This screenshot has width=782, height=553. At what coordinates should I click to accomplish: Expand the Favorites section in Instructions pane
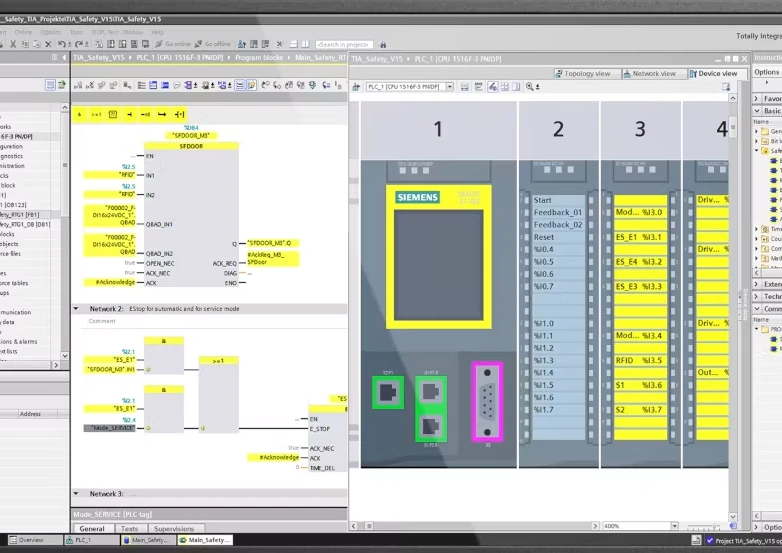pos(756,99)
